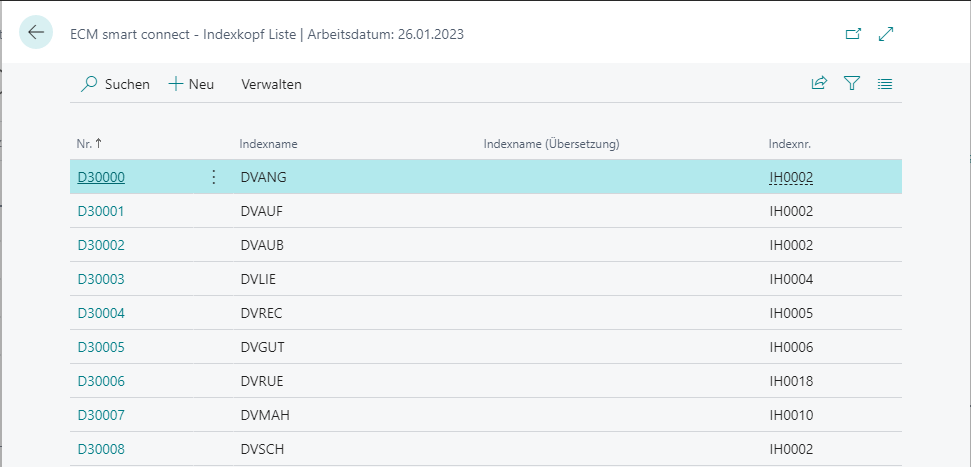971x467 pixels.
Task: Click Indexname (Übersetzung) column header
Action: 551,144
